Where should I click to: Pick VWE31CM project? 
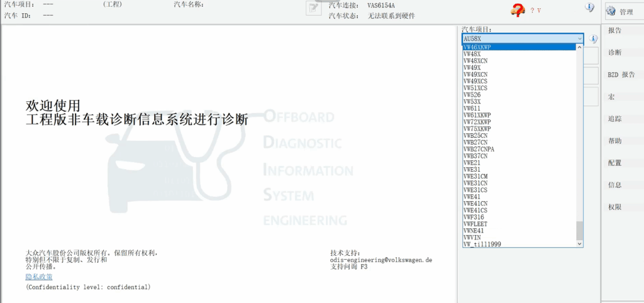(x=519, y=176)
